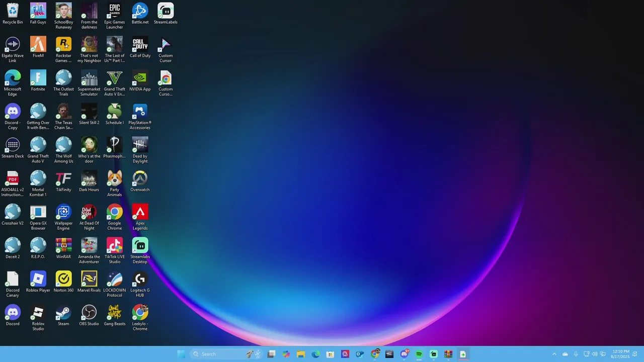Viewport: 644px width, 362px height.
Task: Click the taskbar Search box
Action: click(x=226, y=354)
